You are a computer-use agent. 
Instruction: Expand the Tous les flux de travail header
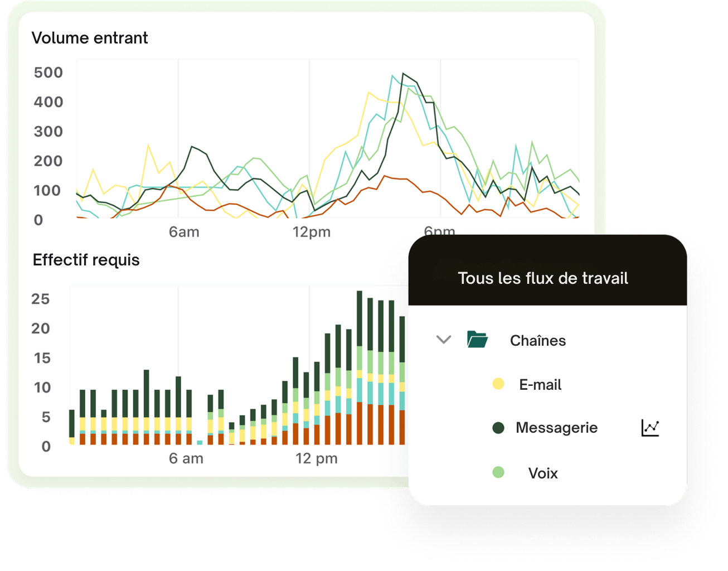click(543, 278)
